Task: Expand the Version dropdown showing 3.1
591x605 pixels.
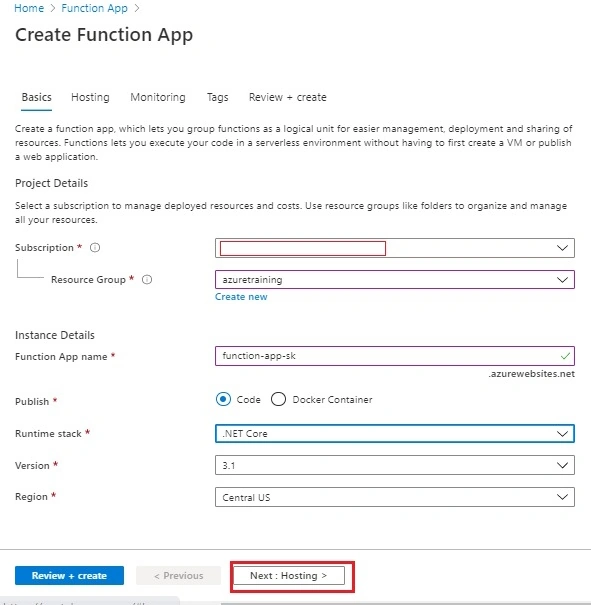Action: tap(395, 465)
